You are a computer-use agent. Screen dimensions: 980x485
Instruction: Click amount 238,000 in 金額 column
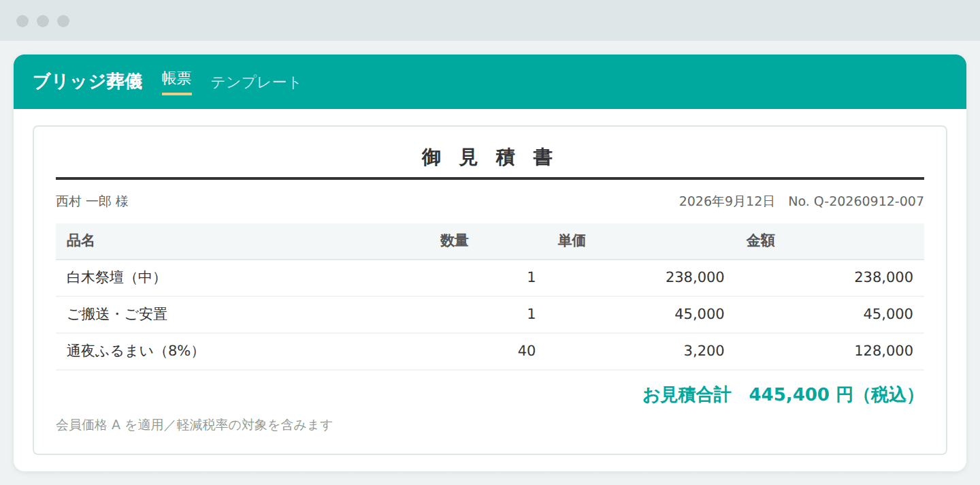883,278
